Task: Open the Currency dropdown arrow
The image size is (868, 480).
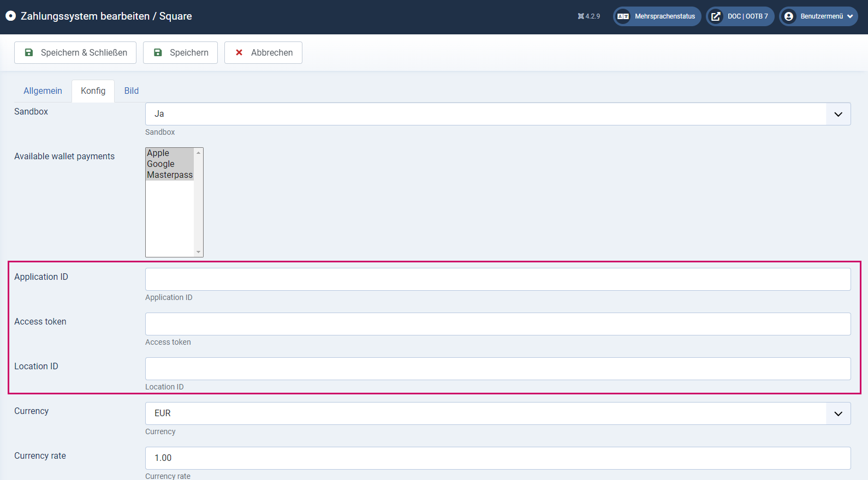Action: (839, 413)
